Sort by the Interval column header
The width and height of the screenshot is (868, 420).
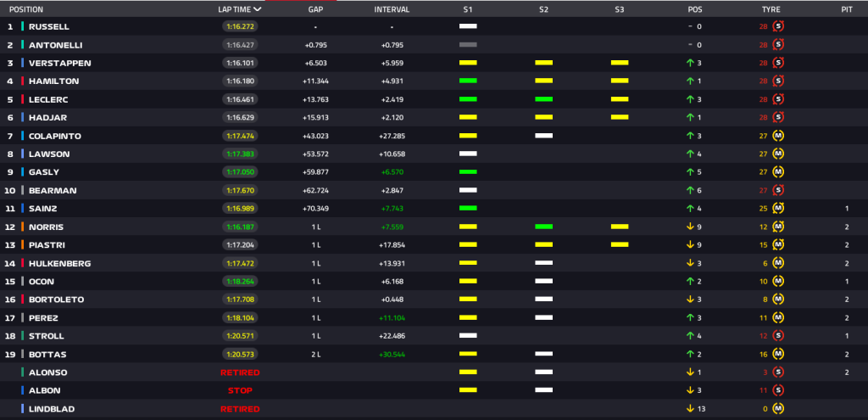coord(392,9)
